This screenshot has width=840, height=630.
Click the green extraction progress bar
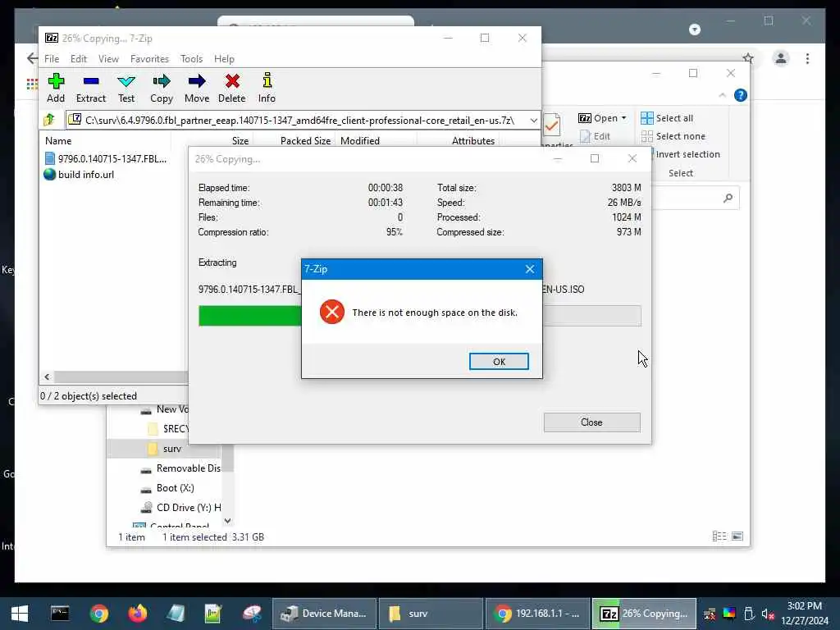point(250,316)
